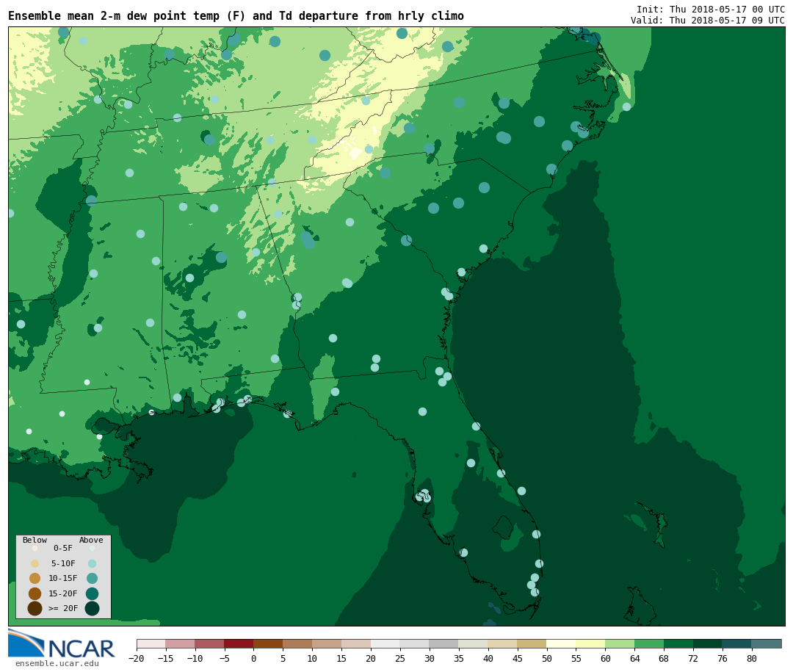Pick the 0 to 5 brown colorbar segment
Screen dimensions: 793x672
(268, 643)
